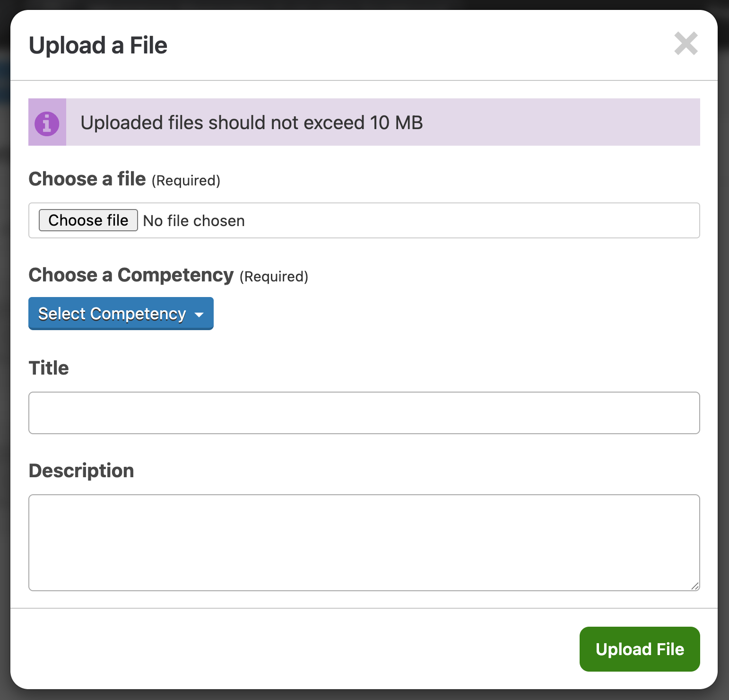Click the purple info icon
Viewport: 729px width, 700px height.
(47, 124)
